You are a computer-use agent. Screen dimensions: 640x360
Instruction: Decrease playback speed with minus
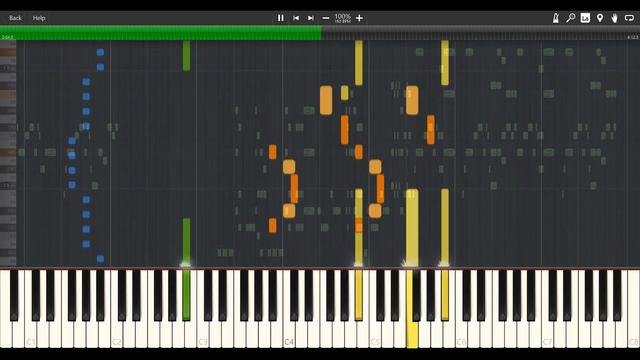coord(326,18)
